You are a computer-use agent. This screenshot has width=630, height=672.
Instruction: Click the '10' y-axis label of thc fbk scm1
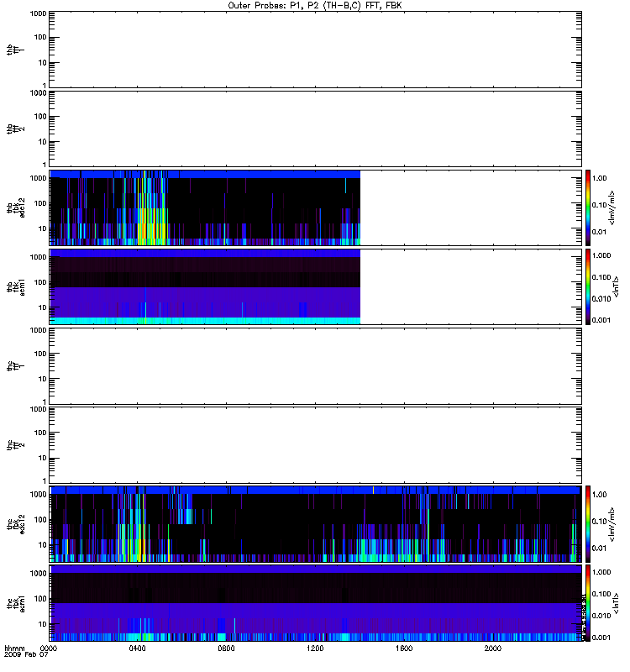(43, 624)
